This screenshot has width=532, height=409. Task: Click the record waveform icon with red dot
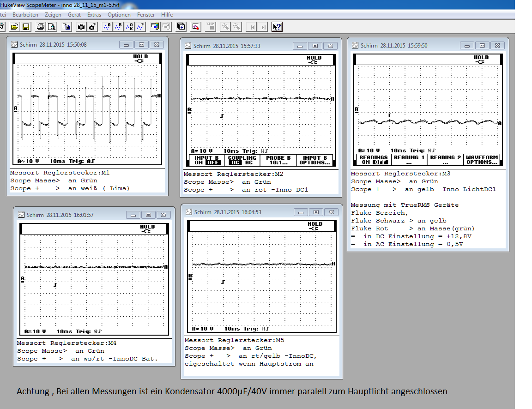tap(196, 27)
